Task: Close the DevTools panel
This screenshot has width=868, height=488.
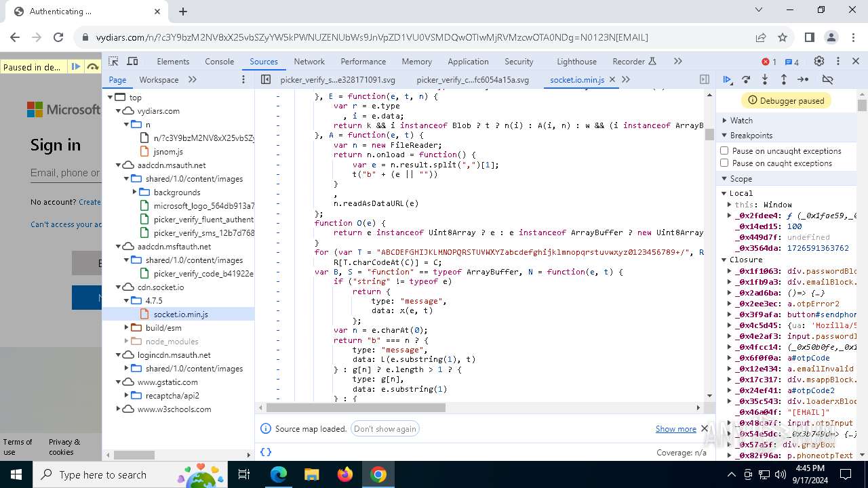Action: coord(856,61)
